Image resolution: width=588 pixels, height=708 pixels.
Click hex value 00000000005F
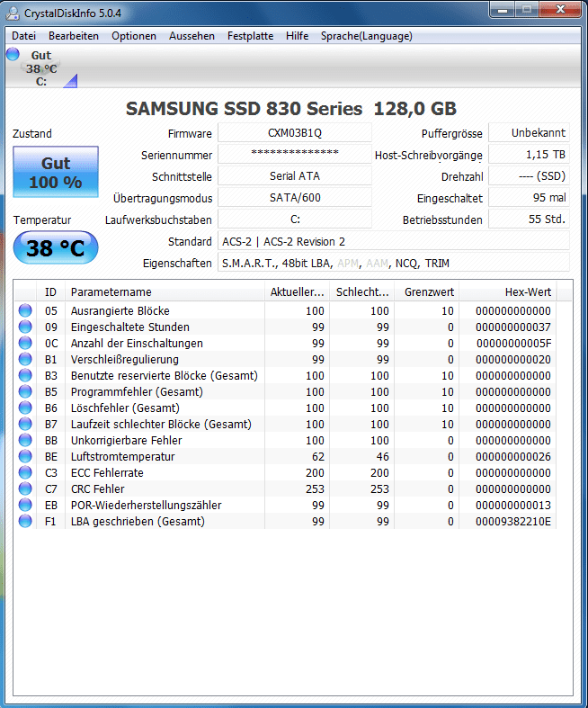click(513, 344)
